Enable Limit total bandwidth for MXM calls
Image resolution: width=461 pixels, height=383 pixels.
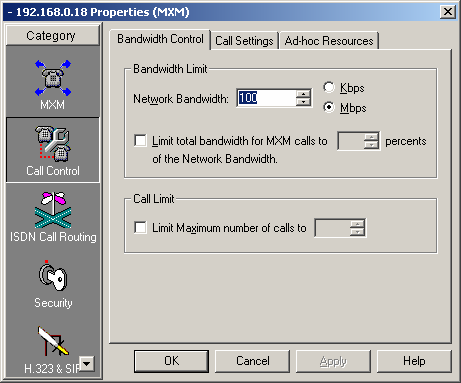140,140
